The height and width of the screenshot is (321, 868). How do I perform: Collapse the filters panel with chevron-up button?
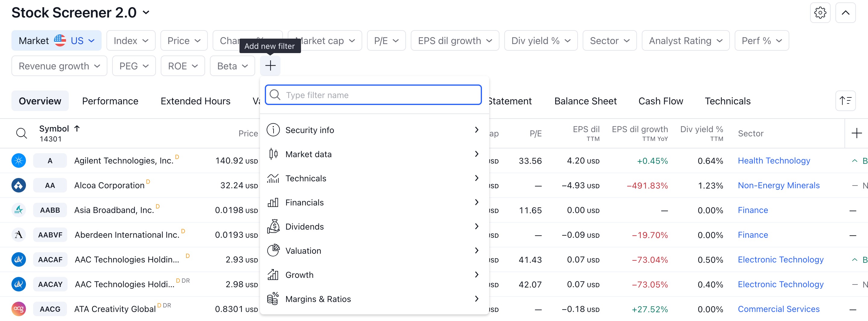pyautogui.click(x=845, y=13)
